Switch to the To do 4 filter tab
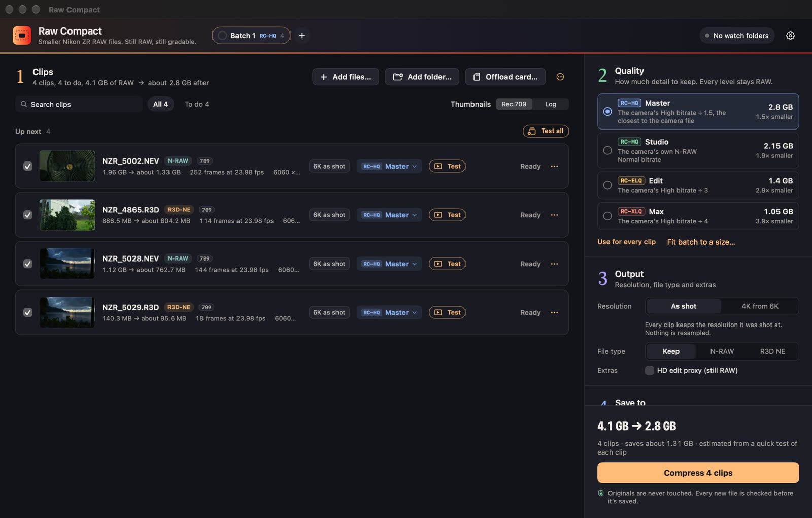Viewport: 812px width, 518px height. click(x=197, y=104)
